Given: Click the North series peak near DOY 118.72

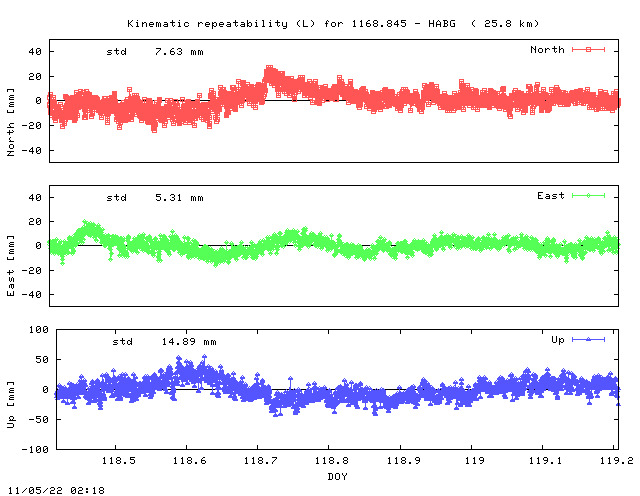Looking at the screenshot, I should pos(269,68).
